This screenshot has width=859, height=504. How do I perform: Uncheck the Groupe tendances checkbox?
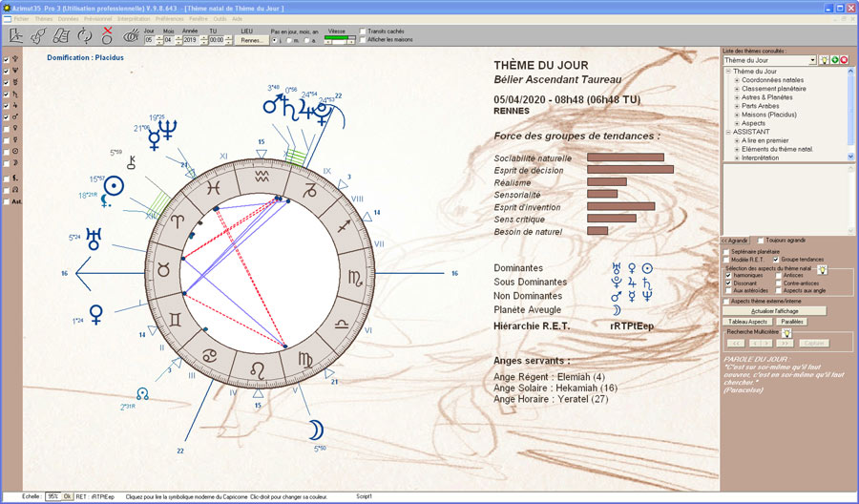click(776, 260)
